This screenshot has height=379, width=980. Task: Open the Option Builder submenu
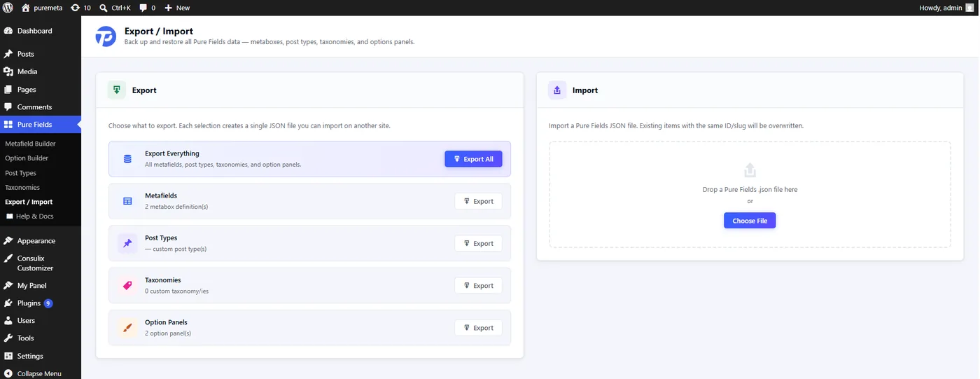[26, 158]
